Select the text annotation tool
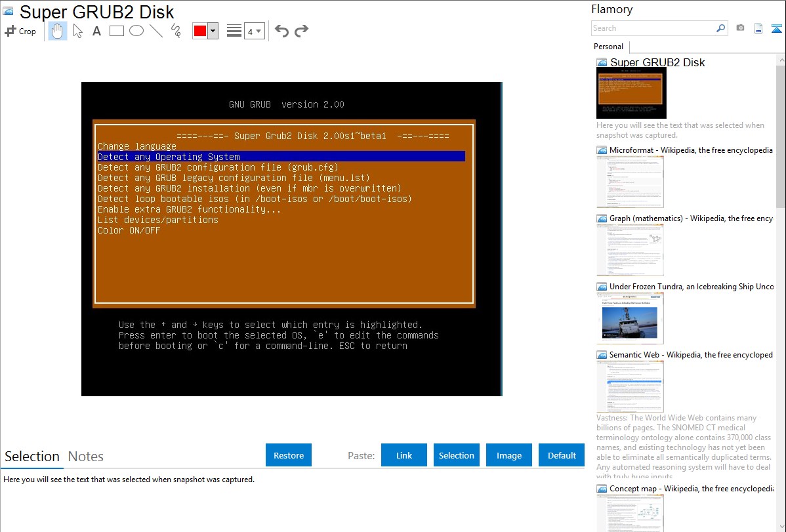The image size is (786, 532). tap(96, 31)
